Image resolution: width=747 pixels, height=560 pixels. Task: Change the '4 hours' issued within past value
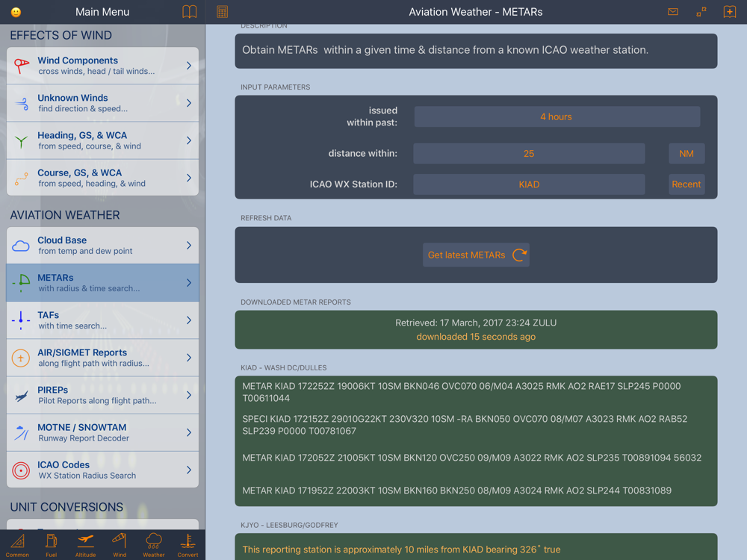click(557, 116)
